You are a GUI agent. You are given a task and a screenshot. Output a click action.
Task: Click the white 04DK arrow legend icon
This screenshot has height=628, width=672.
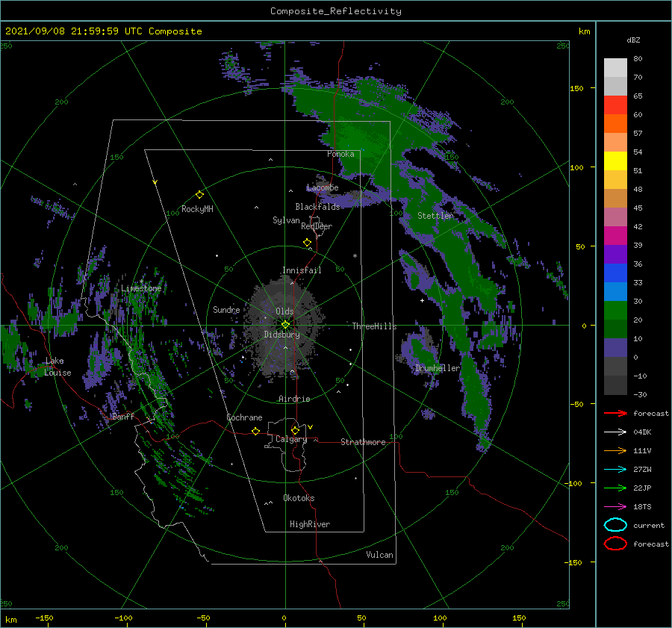[615, 432]
